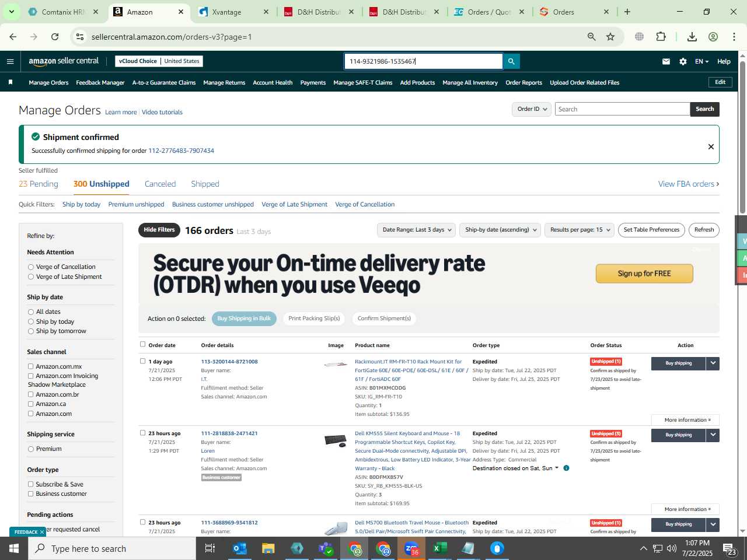Open the Chrome profile avatar icon
The width and height of the screenshot is (747, 560).
[x=713, y=37]
